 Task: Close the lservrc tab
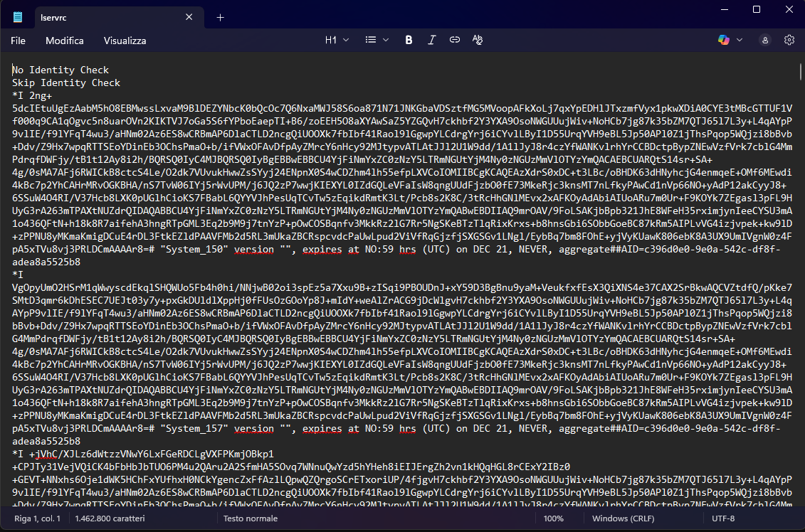189,17
